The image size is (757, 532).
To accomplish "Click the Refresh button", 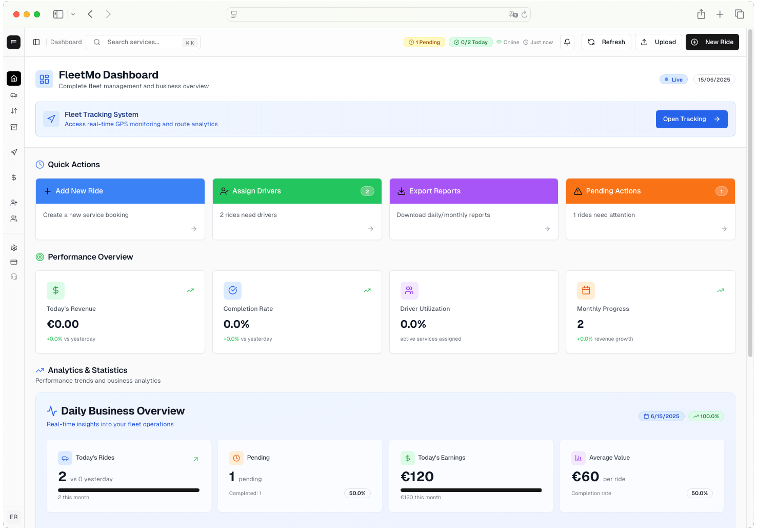I will coord(606,42).
